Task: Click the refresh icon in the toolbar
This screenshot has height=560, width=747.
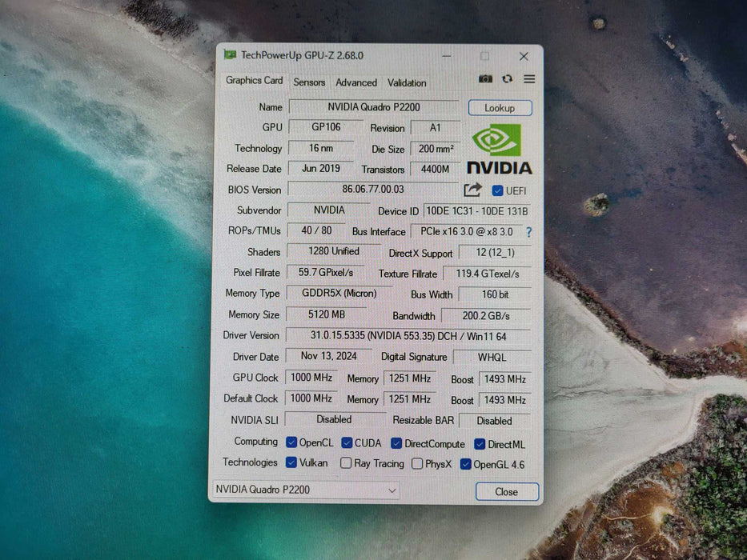Action: 507,79
